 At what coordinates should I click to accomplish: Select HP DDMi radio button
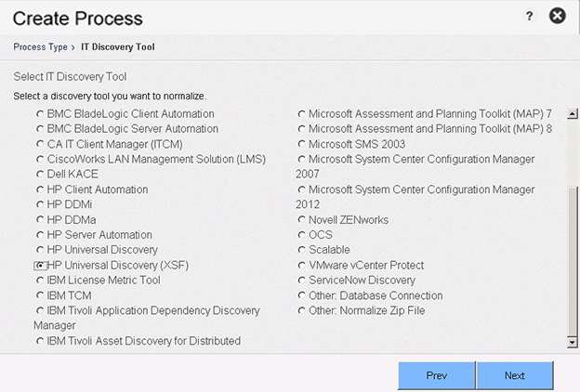tap(40, 205)
